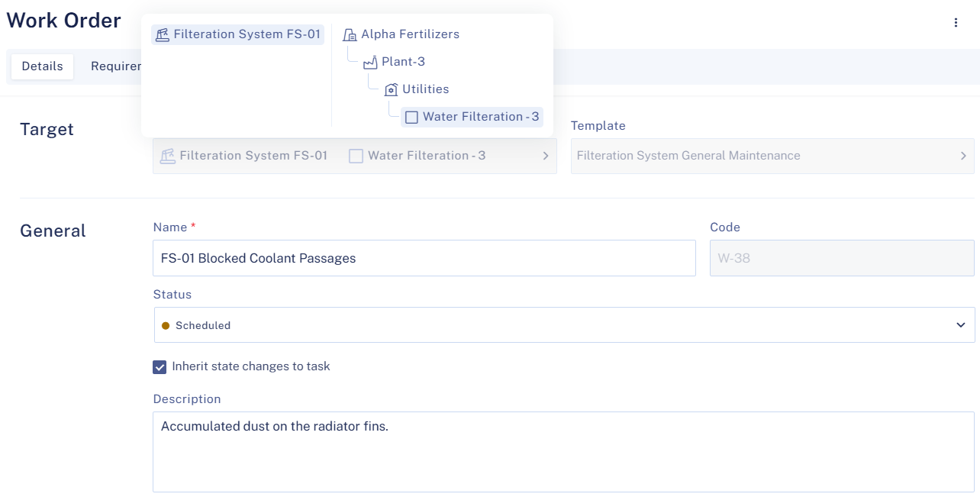The width and height of the screenshot is (980, 497).
Task: Select Utilities in the location tree
Action: click(425, 89)
